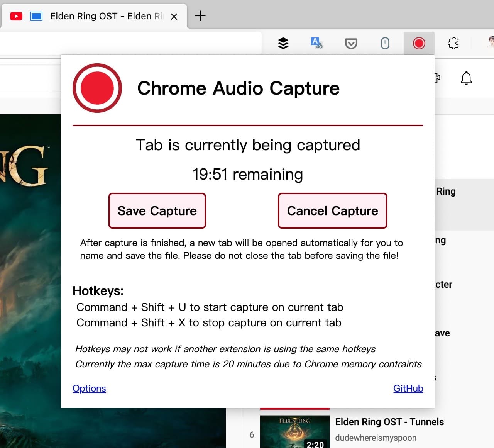Open the Chrome Audio Capture extension popup
Screen dimensions: 494x448
tap(419, 43)
